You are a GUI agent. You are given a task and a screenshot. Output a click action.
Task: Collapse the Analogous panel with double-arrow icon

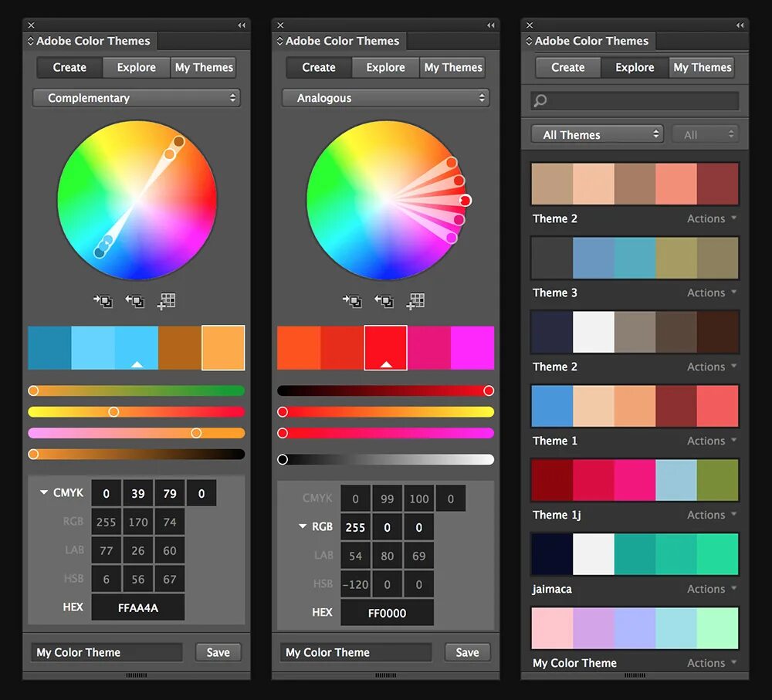click(490, 25)
